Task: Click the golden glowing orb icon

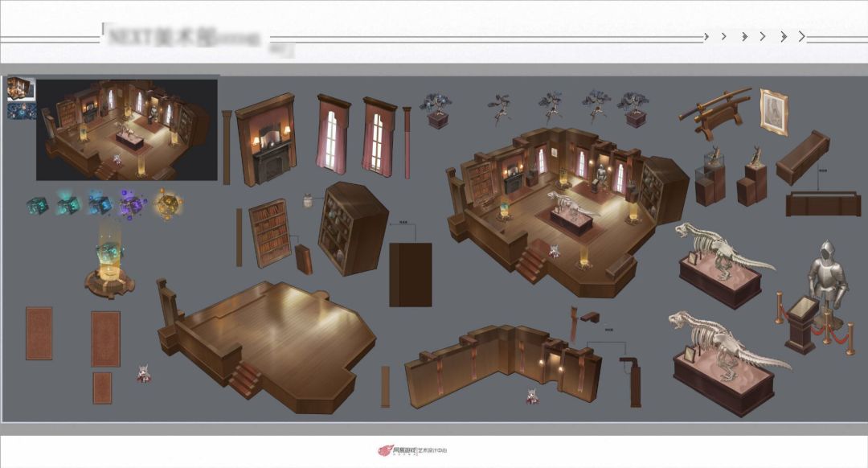Action: coord(167,203)
